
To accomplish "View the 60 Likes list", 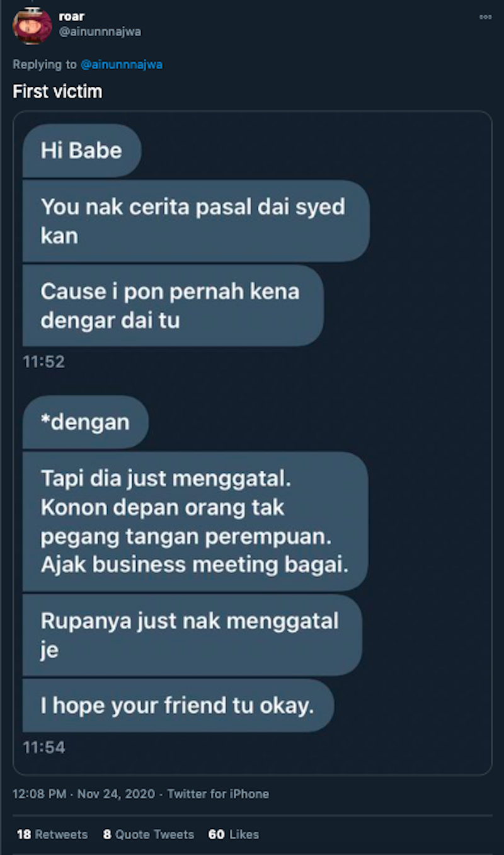I will click(x=234, y=834).
